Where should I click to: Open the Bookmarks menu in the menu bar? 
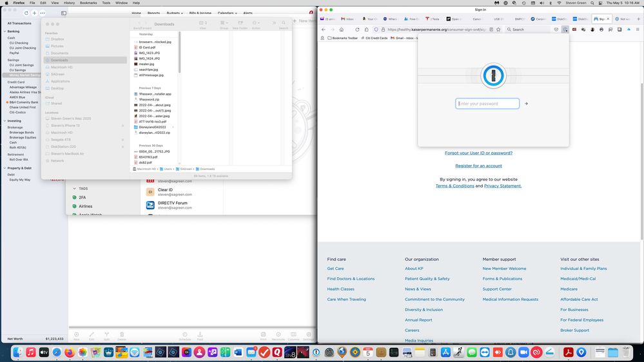[x=88, y=3]
